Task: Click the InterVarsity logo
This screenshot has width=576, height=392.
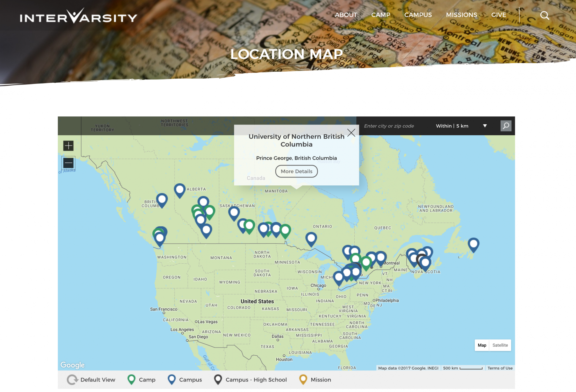Action: (x=78, y=17)
